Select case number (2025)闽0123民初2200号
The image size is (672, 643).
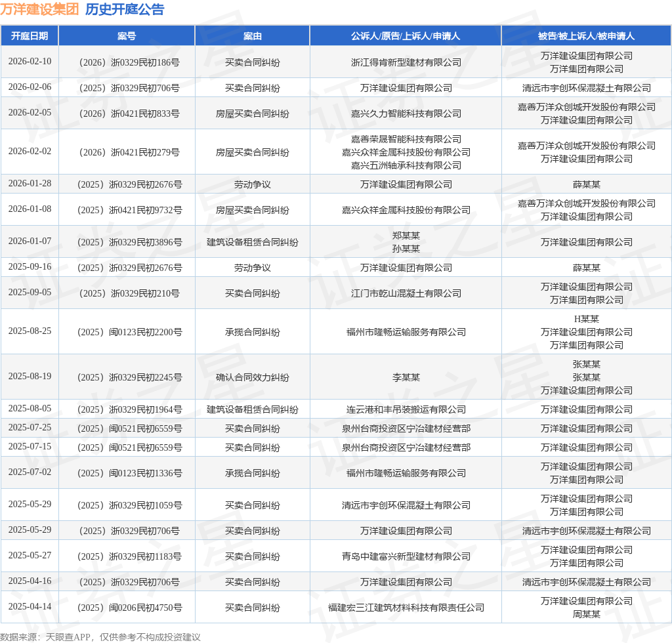click(129, 332)
